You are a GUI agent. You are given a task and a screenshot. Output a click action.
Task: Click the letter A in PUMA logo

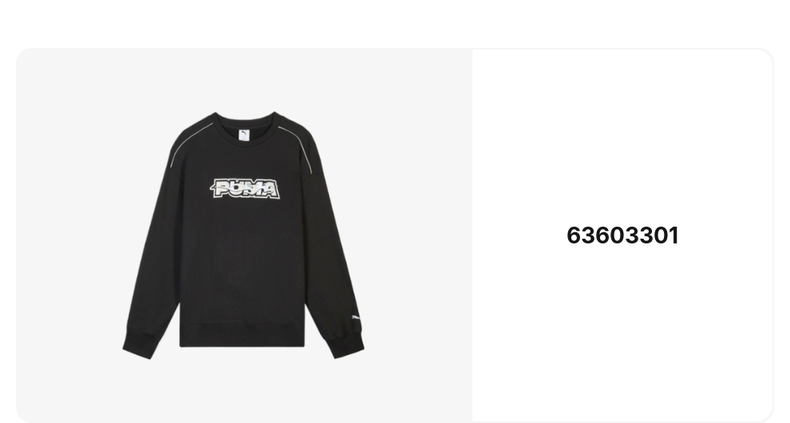point(270,189)
